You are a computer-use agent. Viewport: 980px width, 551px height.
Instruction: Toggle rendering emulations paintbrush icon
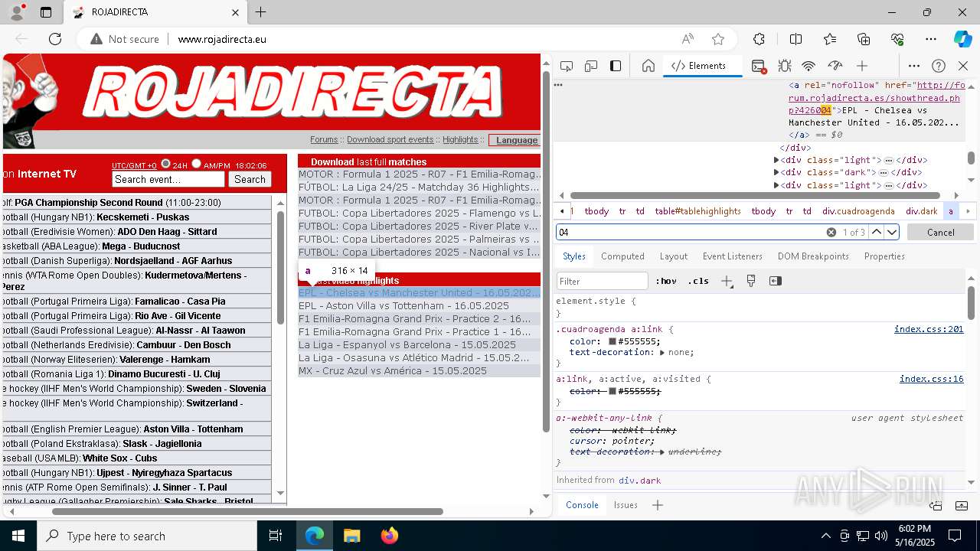[751, 281]
